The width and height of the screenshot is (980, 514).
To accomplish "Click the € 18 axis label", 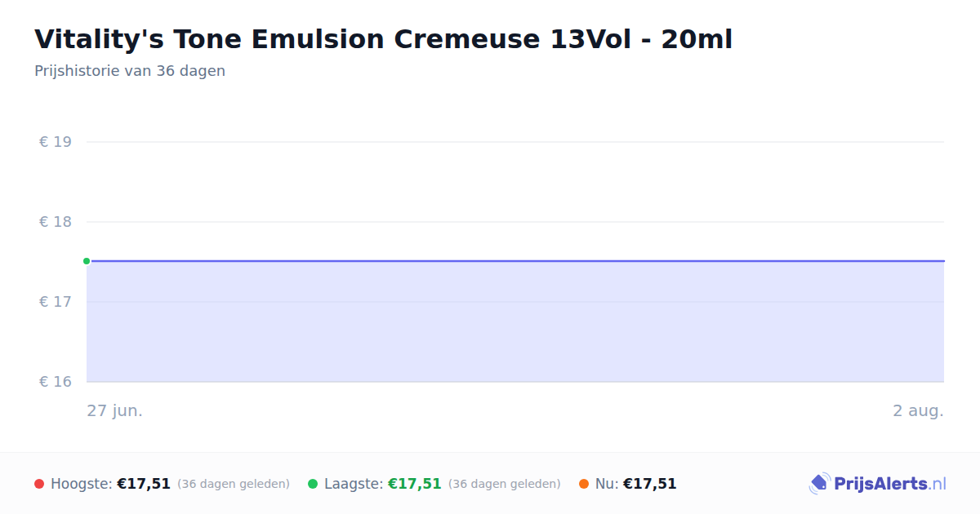I will (x=56, y=222).
